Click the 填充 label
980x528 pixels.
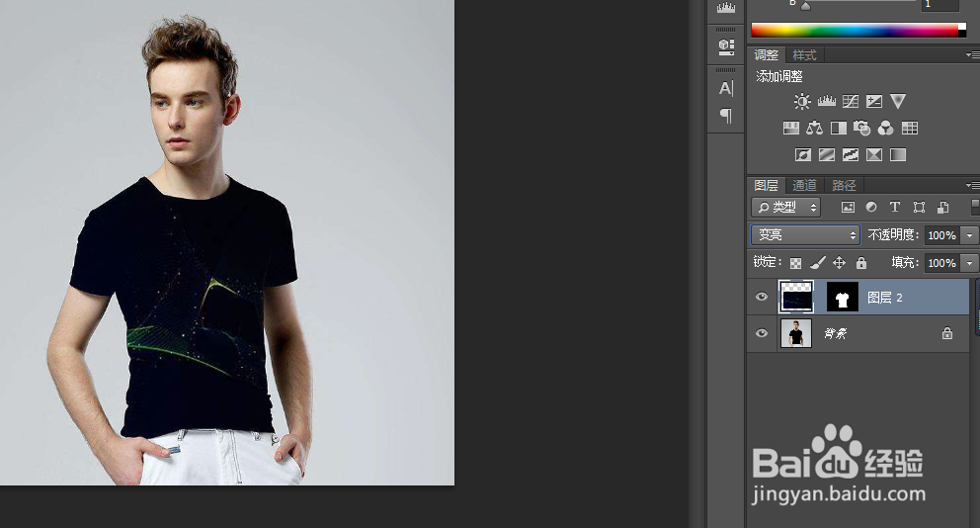point(904,263)
